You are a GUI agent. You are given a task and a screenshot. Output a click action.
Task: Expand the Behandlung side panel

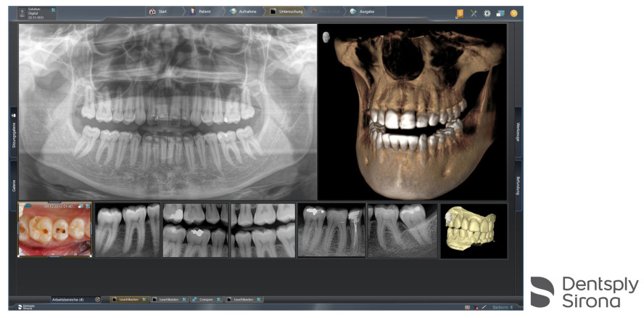518,187
